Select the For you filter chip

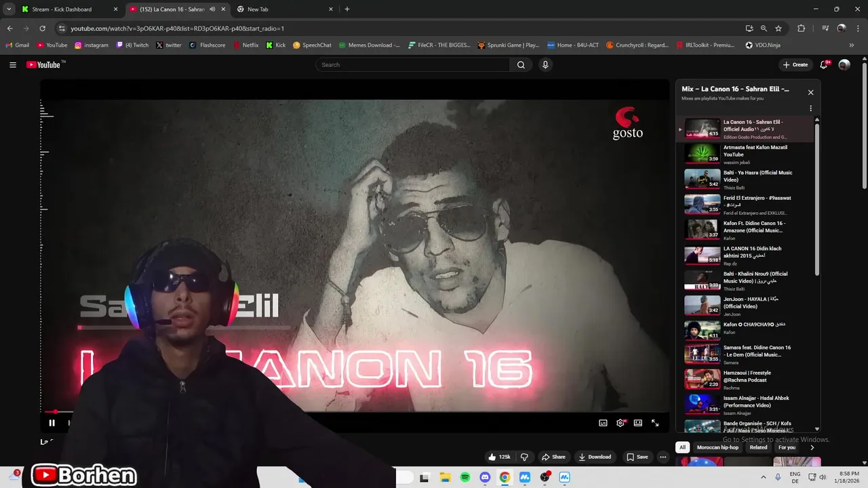click(787, 447)
